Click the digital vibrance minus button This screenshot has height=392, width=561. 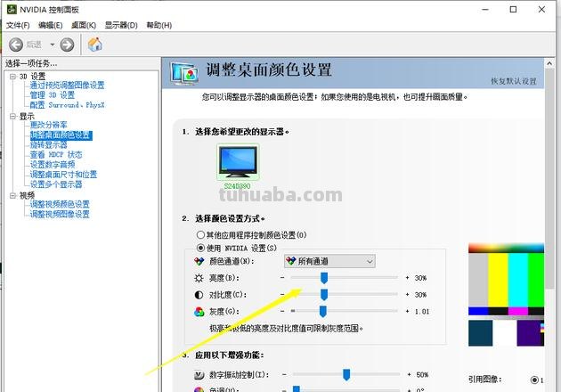pyautogui.click(x=284, y=375)
